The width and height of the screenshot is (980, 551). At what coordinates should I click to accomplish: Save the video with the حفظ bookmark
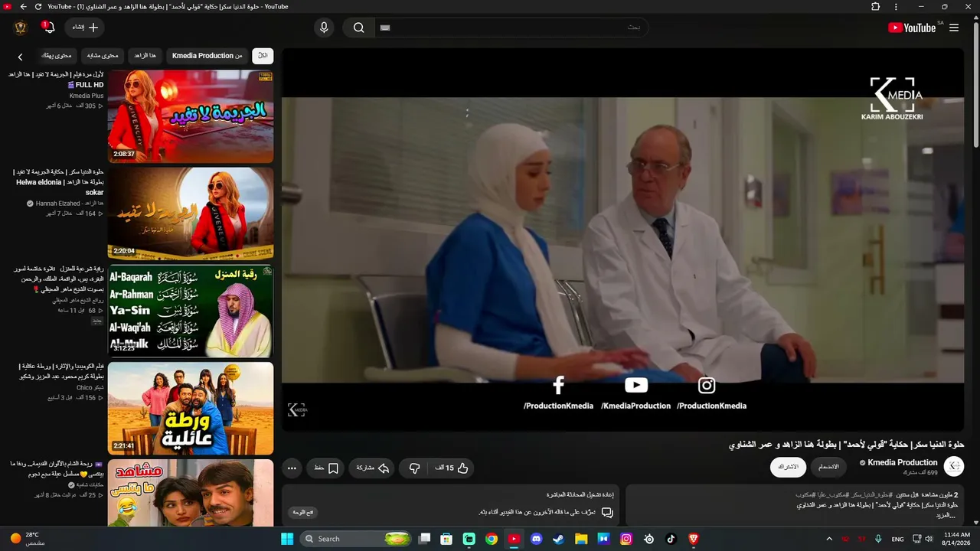coord(326,468)
